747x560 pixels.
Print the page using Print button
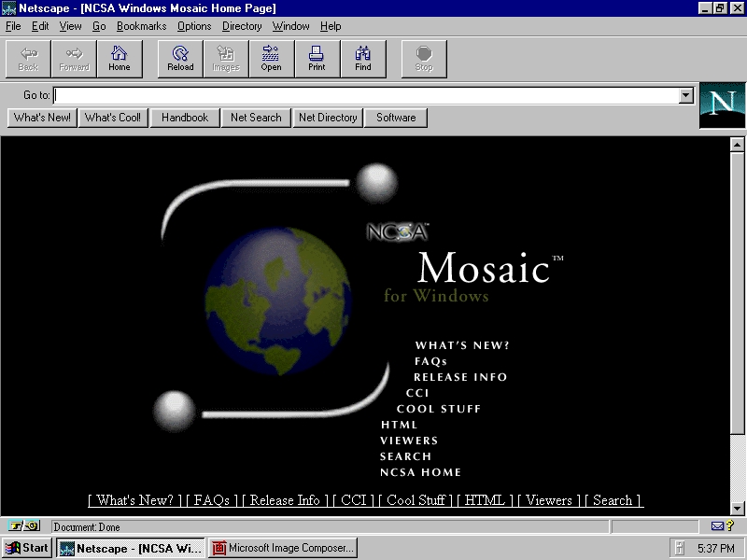317,59
